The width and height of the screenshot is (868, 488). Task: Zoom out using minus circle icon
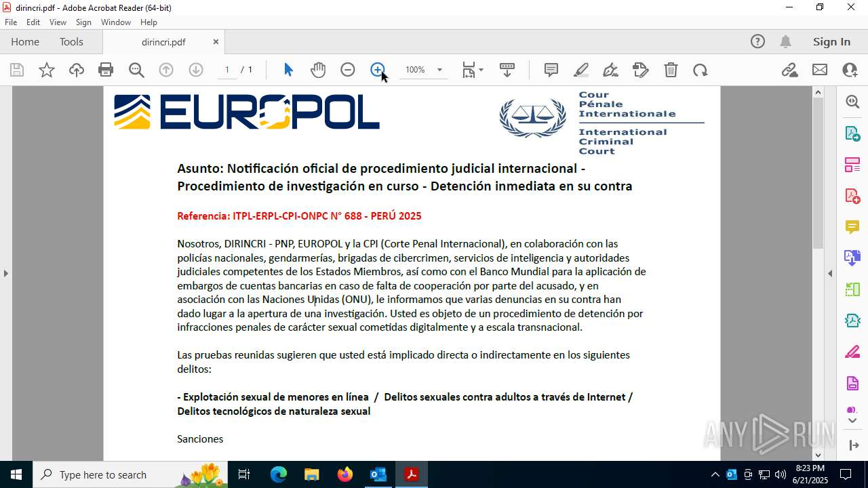pos(348,70)
